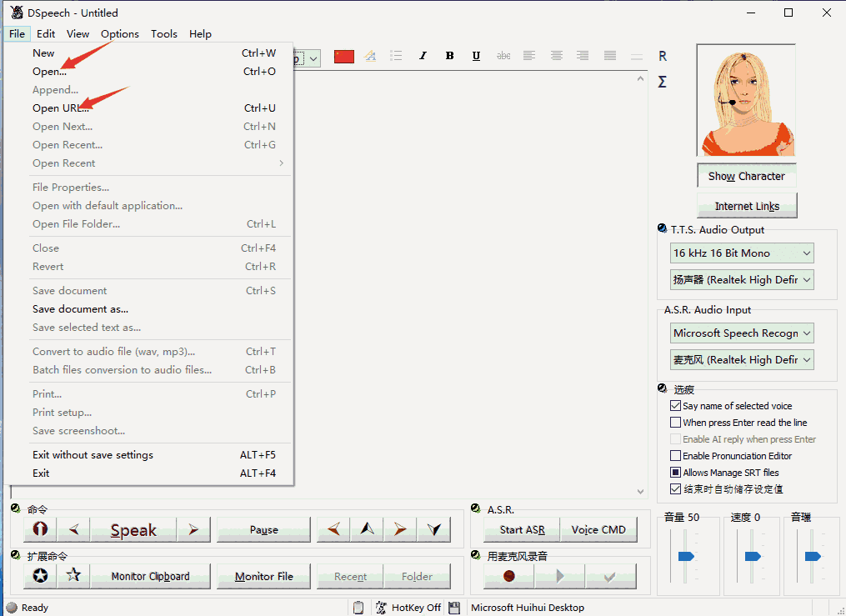Apply bold formatting in toolbar

(449, 56)
